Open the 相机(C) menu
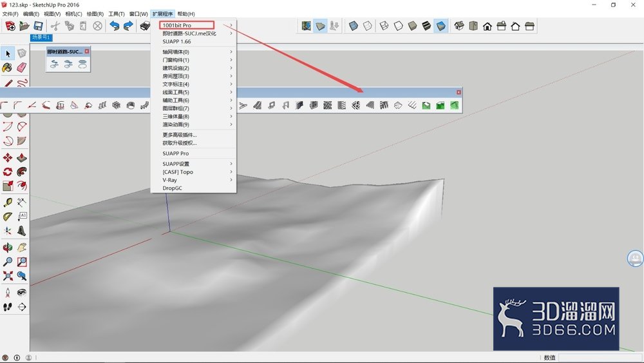Screen dimensions: 644x363 (73, 14)
